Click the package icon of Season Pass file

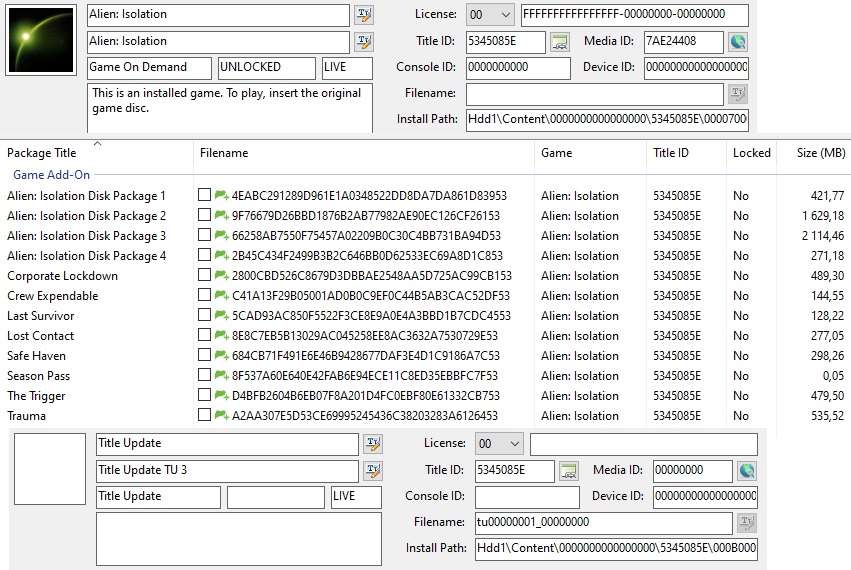[221, 375]
